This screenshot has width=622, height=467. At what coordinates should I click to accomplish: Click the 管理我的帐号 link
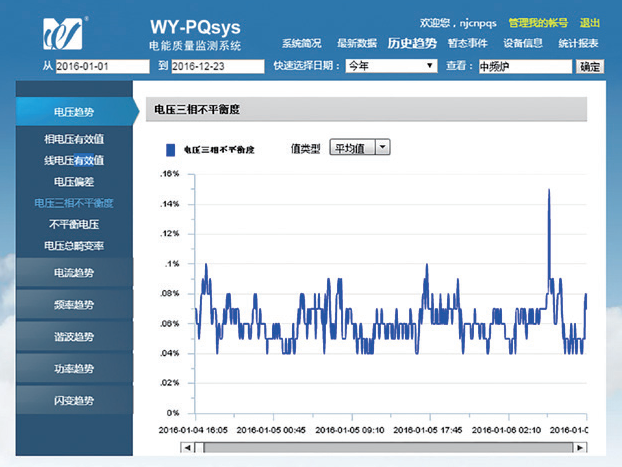click(x=538, y=23)
